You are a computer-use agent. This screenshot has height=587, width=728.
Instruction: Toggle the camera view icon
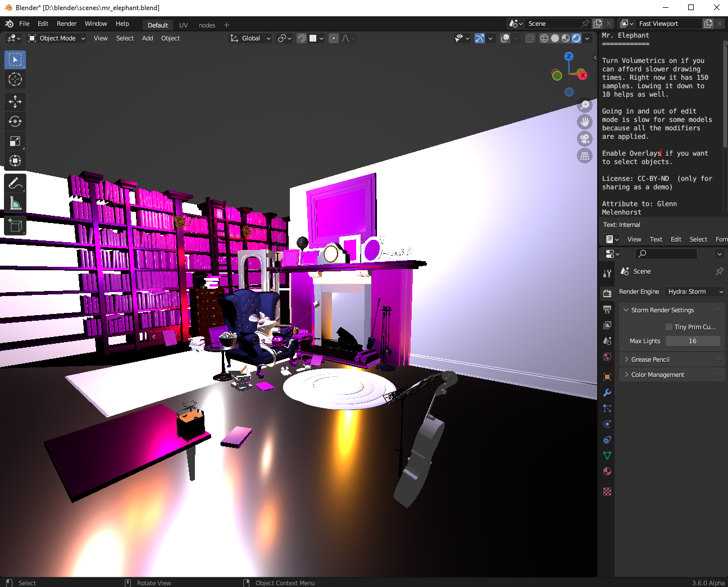click(585, 139)
